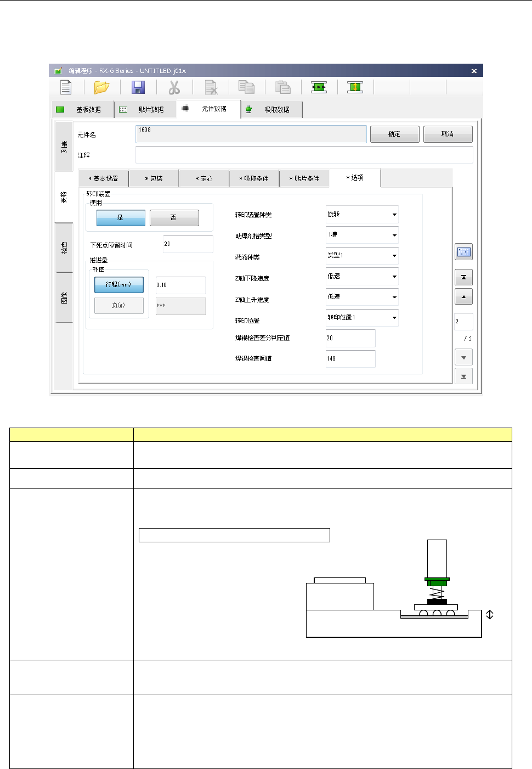532x769 pixels.
Task: Click the blue dotted-panel icon button
Action: point(463,252)
